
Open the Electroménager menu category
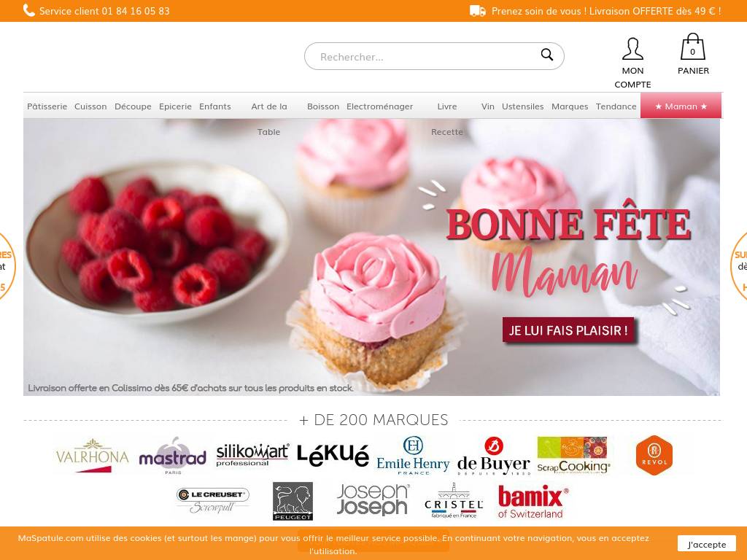pos(379,106)
